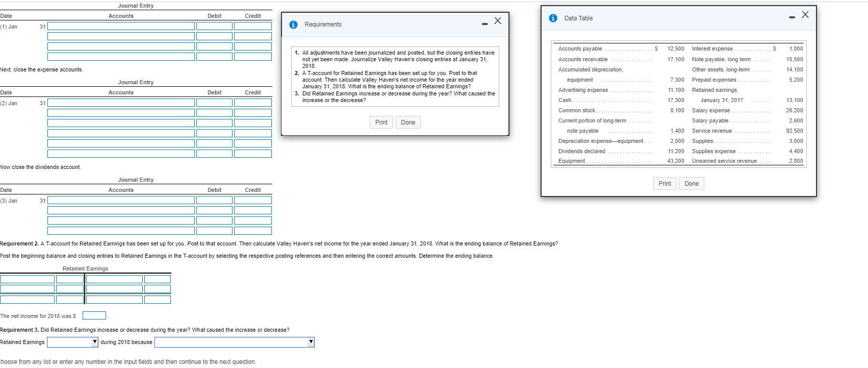Click first debit field of entry (3) Jan 31
The image size is (868, 368).
click(x=214, y=200)
